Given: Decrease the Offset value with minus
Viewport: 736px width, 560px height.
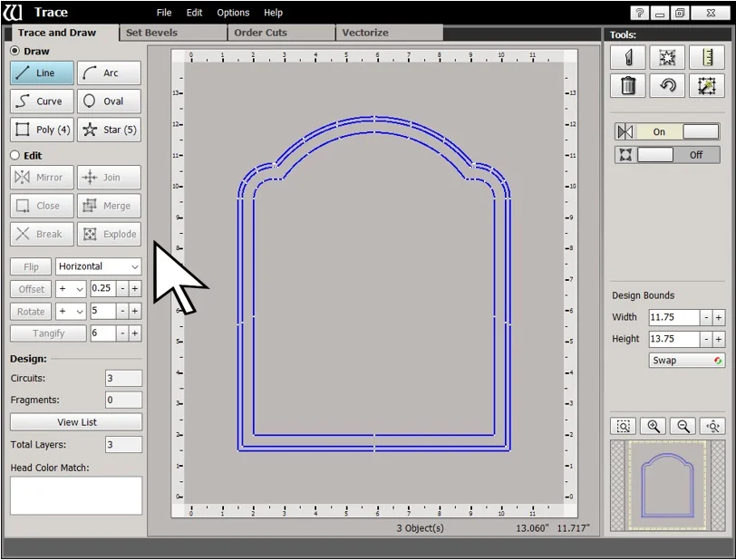Looking at the screenshot, I should pyautogui.click(x=122, y=289).
